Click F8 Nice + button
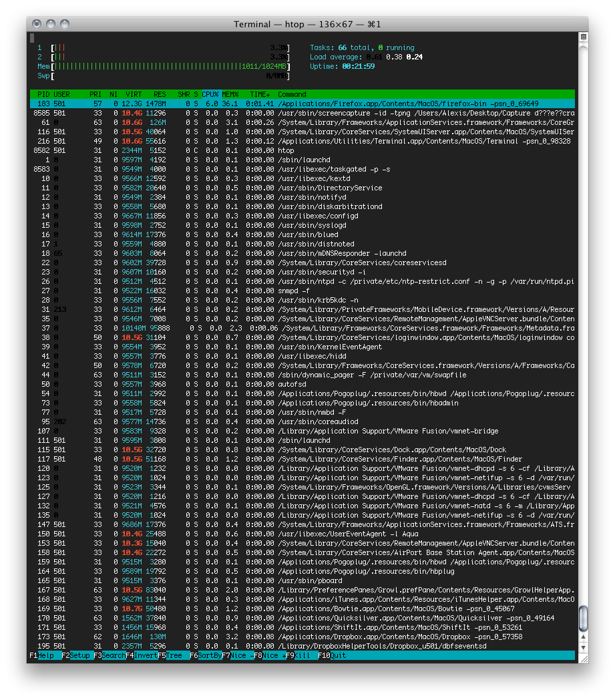This screenshot has width=615, height=700. coord(270,655)
